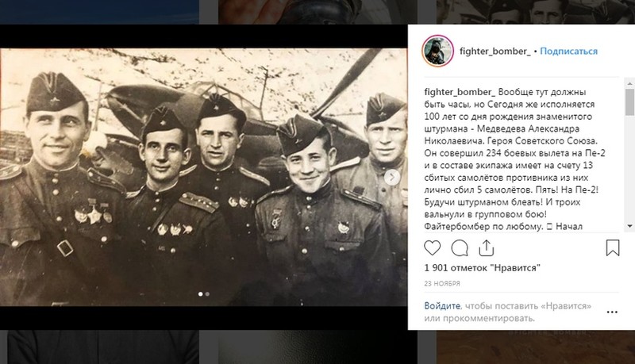Click the main wartime pilots photo
This screenshot has width=635, height=364.
click(203, 177)
